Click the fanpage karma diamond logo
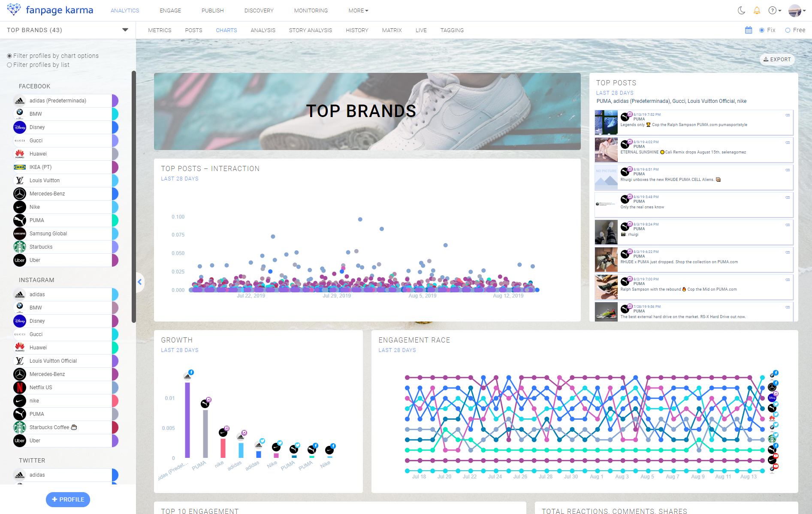Screen dimensions: 812x514 point(14,9)
